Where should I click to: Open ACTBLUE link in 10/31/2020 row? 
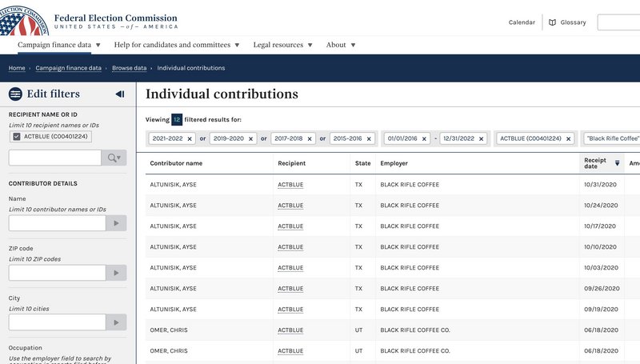pos(290,185)
